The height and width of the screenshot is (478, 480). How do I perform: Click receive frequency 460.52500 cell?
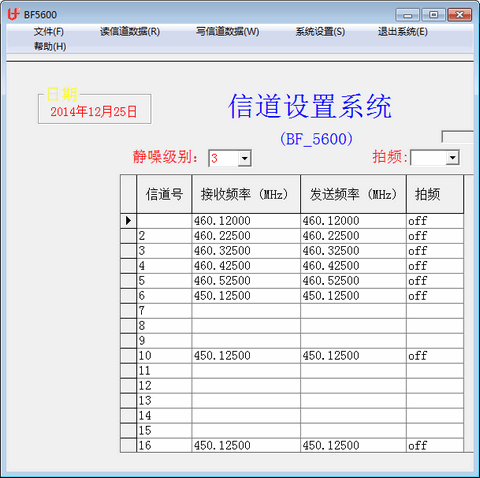(246, 281)
